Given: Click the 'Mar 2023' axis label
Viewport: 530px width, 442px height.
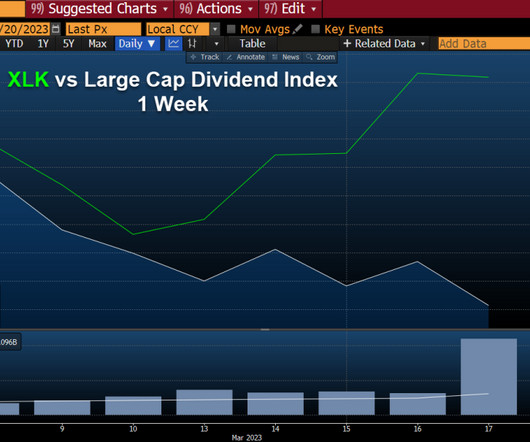Looking at the screenshot, I should (x=247, y=438).
